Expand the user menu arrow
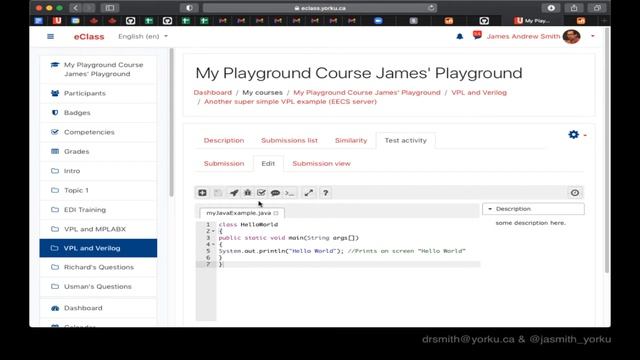This screenshot has height=360, width=640. coord(593,36)
